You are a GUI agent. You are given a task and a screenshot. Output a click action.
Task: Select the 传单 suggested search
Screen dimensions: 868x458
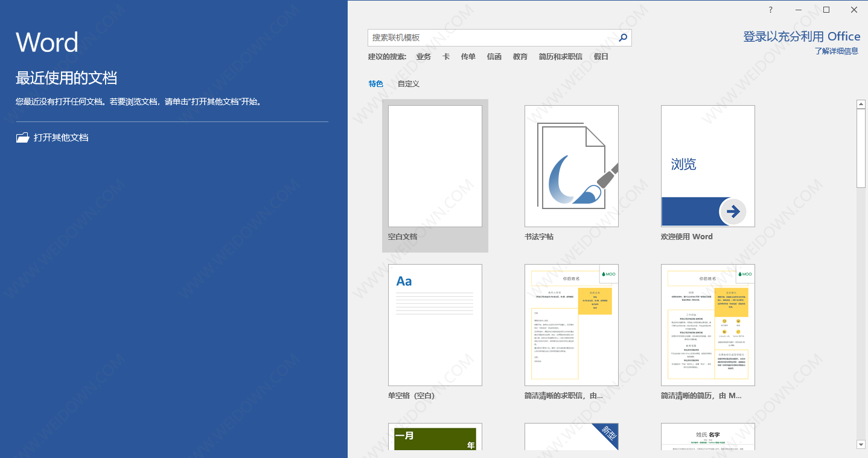[468, 57]
